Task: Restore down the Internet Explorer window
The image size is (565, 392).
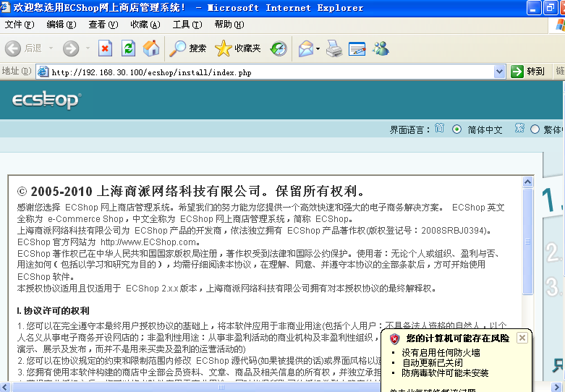Action: (551, 7)
